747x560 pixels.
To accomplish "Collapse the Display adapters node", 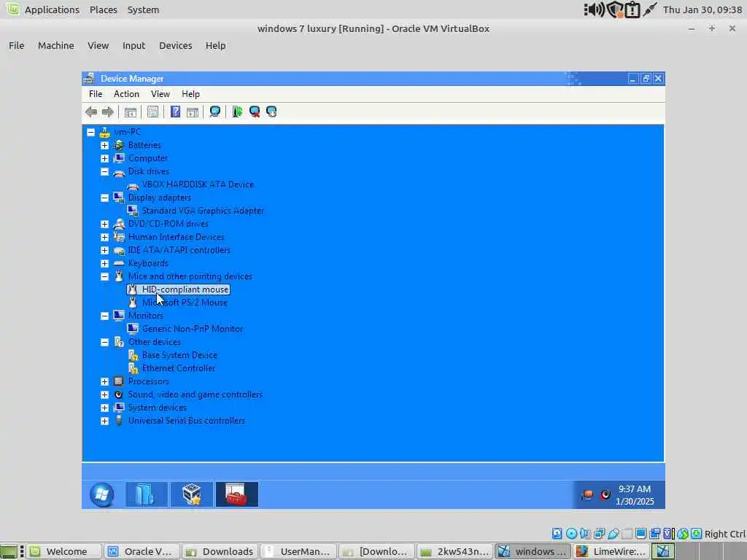I will click(104, 198).
